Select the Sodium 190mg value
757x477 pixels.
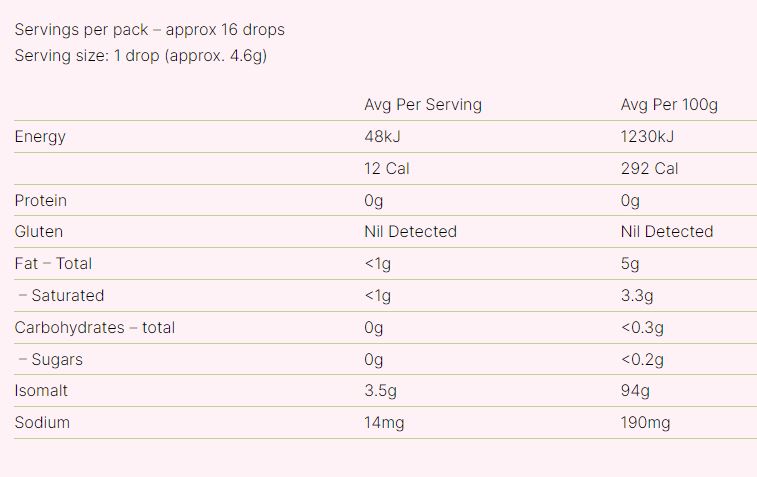(645, 423)
